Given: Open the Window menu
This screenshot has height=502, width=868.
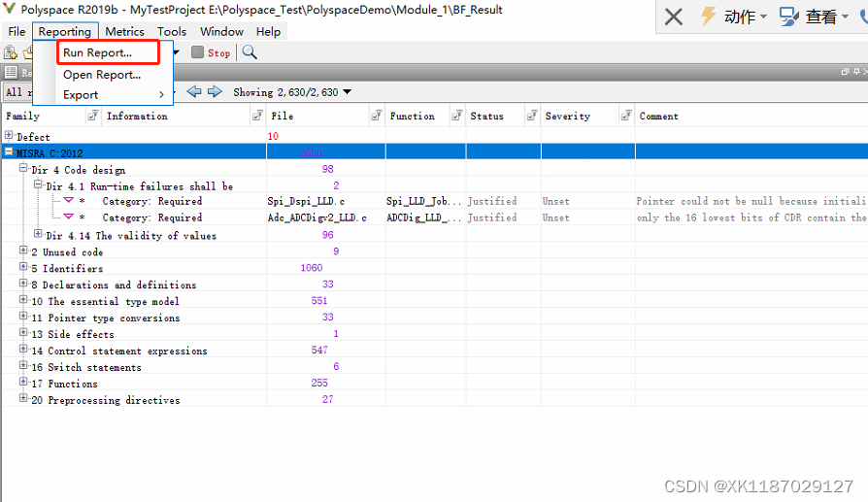Looking at the screenshot, I should (221, 31).
